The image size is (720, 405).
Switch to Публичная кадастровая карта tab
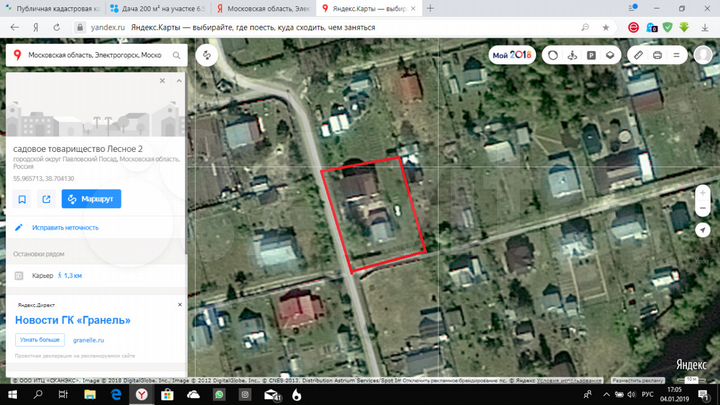[52, 8]
